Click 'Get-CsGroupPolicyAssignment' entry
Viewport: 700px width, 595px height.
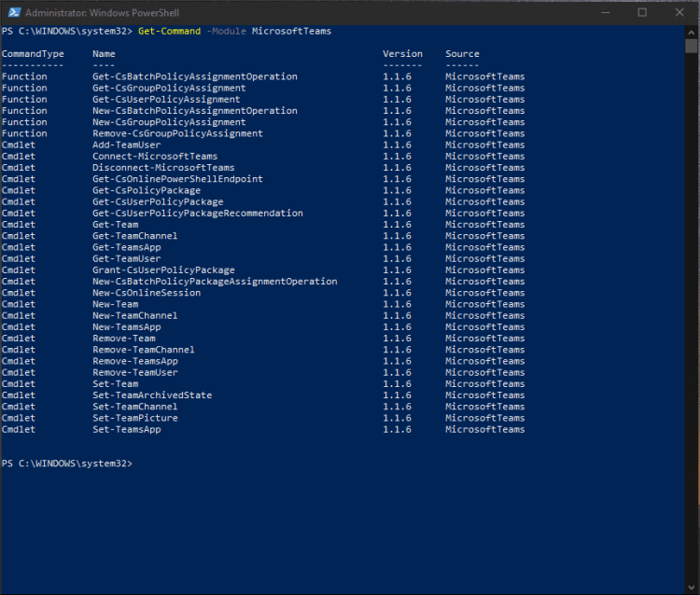click(x=169, y=89)
